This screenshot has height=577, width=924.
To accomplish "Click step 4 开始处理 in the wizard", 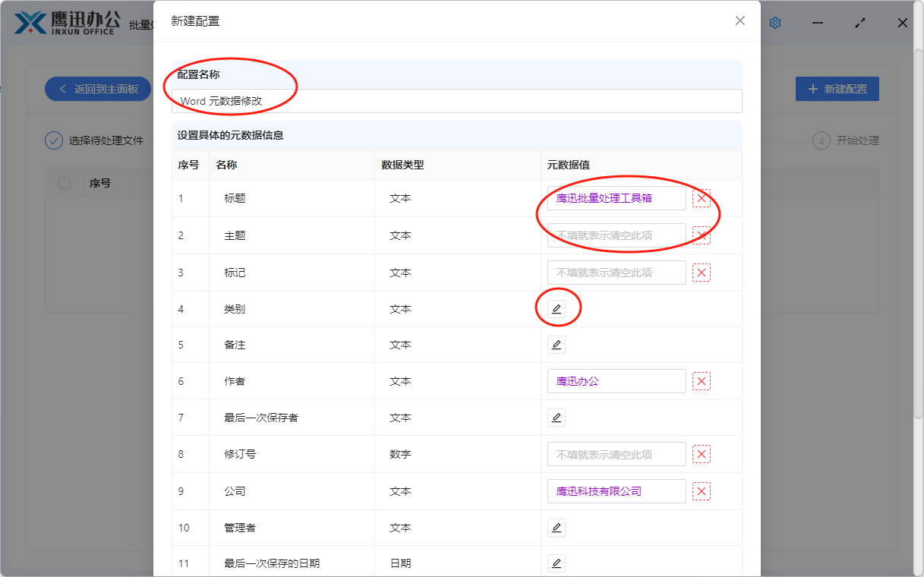I will (x=845, y=140).
